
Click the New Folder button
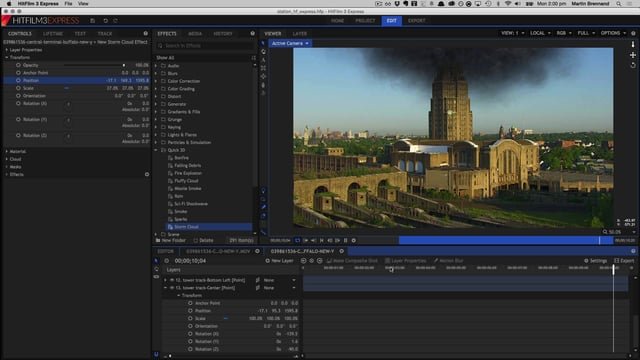pyautogui.click(x=171, y=240)
